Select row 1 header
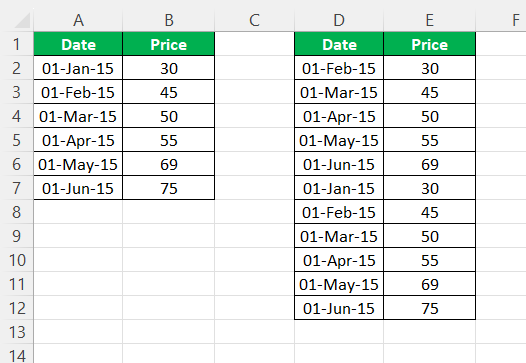 16,44
